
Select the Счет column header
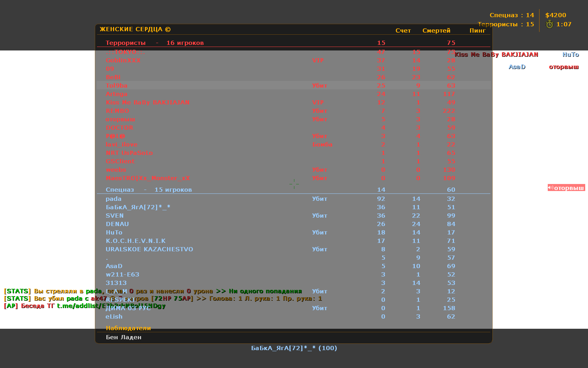[x=403, y=30]
